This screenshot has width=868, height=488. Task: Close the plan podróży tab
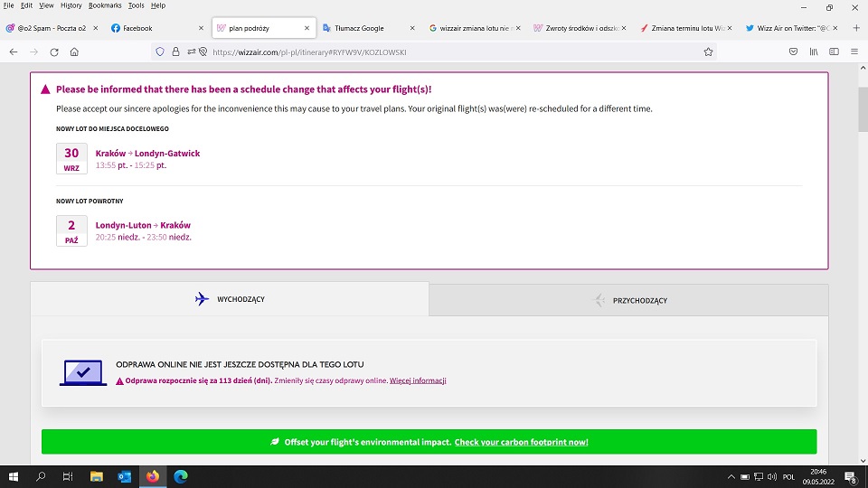[307, 28]
